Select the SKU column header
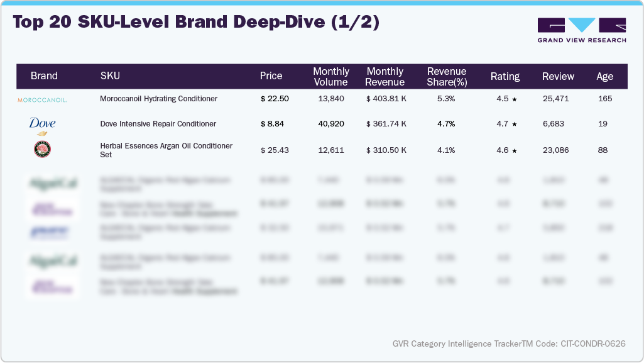 (110, 76)
